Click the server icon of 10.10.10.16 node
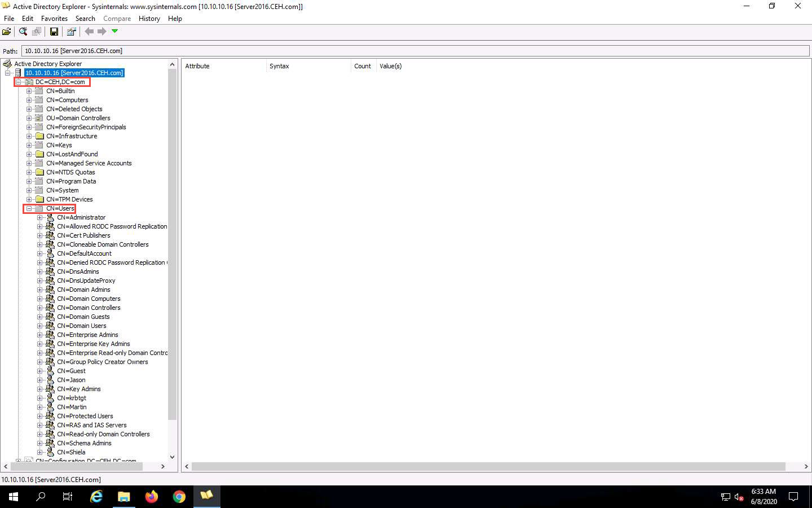Viewport: 812px width, 508px height. [x=18, y=73]
